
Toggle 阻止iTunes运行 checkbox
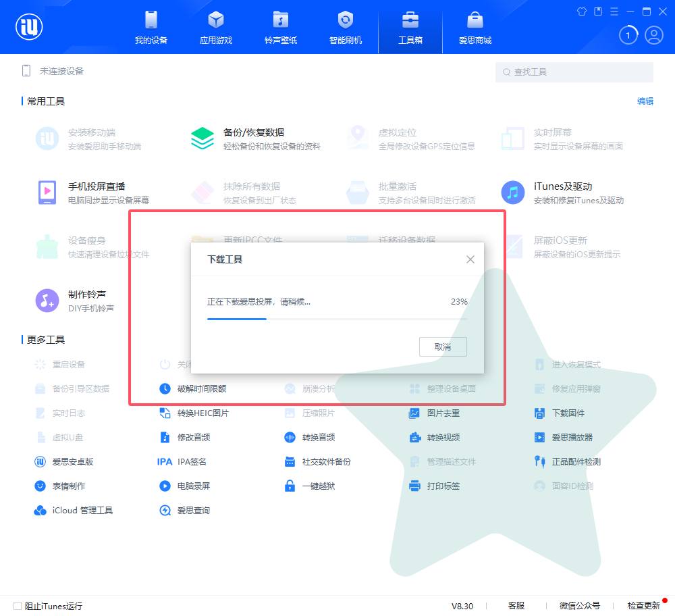tap(18, 606)
